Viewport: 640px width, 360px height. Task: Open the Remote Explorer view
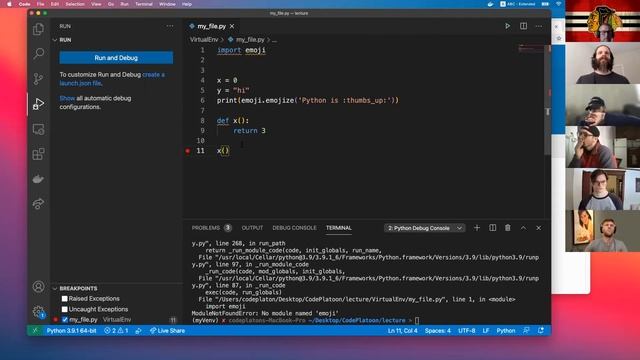pos(38,129)
